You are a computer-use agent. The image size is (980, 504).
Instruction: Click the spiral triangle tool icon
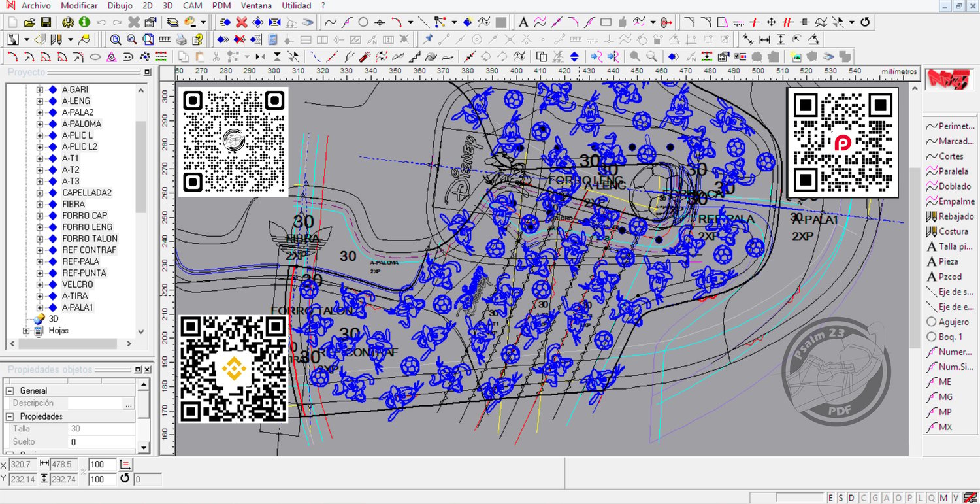tap(112, 56)
